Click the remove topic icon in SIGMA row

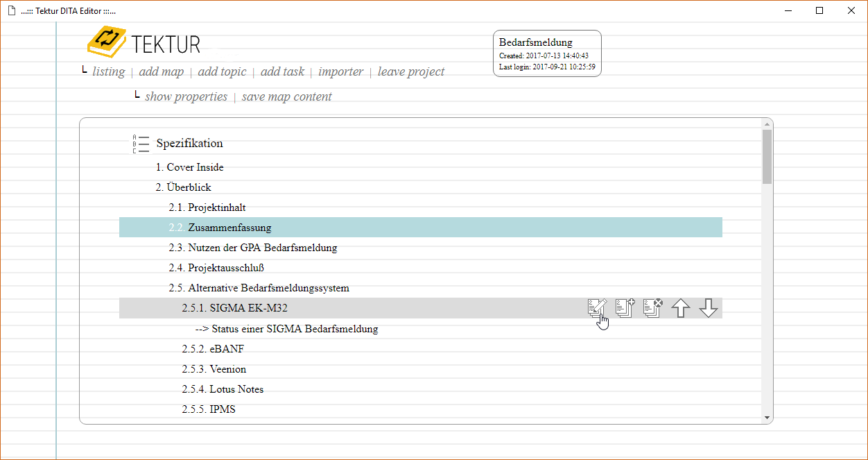653,307
